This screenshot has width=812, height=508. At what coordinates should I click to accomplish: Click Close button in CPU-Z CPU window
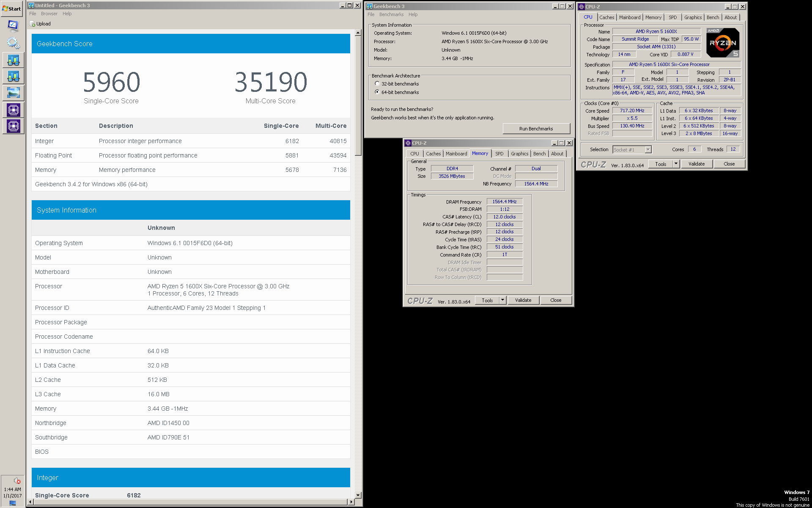(729, 164)
